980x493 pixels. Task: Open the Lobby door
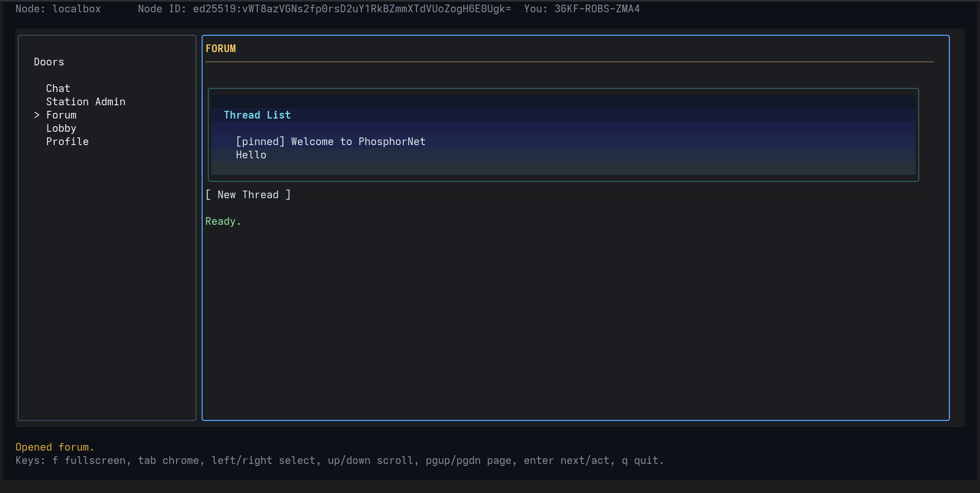(61, 128)
